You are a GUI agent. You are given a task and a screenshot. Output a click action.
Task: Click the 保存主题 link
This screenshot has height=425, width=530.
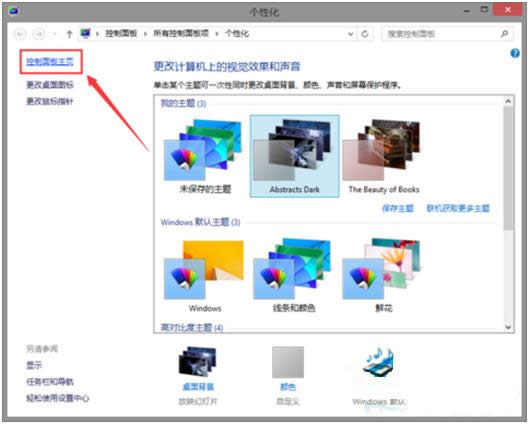398,208
